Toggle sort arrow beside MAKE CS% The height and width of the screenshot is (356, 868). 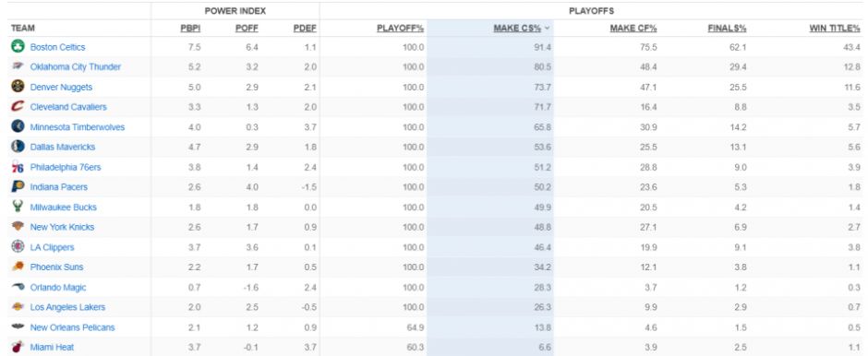[547, 29]
